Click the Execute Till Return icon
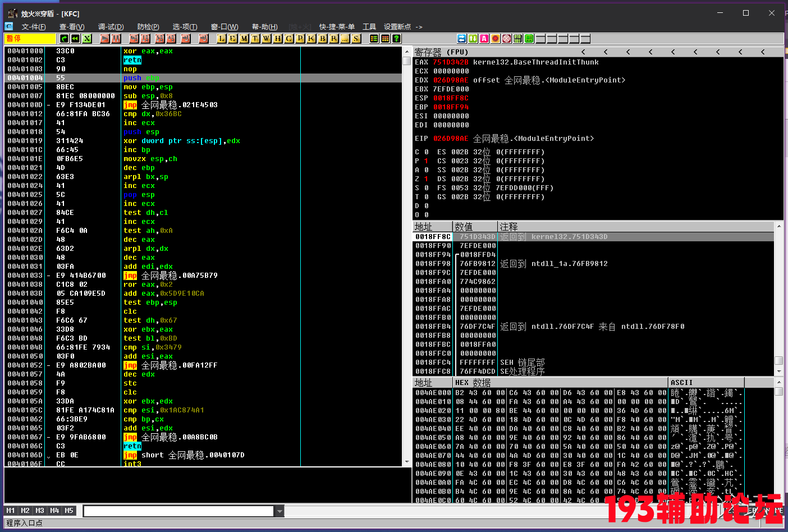 click(186, 39)
